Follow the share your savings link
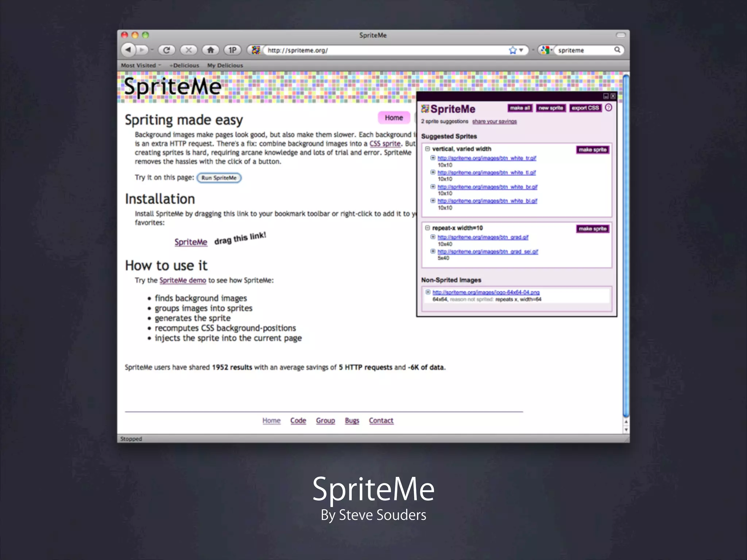Image resolution: width=747 pixels, height=560 pixels. point(495,121)
